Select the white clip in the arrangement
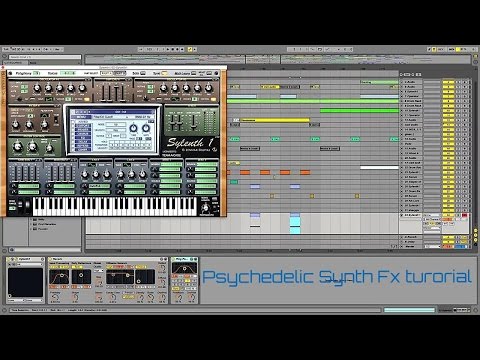Screen dimensions: 480x360 (379, 168)
